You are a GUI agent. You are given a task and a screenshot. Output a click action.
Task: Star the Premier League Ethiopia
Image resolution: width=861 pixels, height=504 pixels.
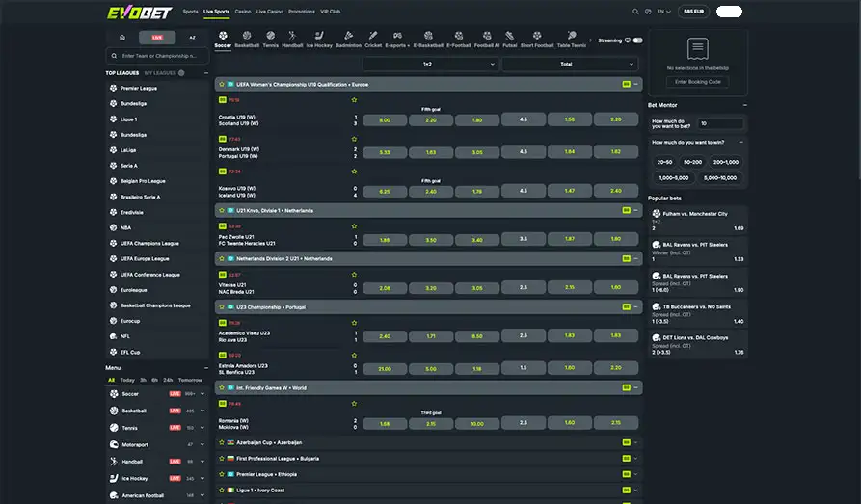point(222,474)
